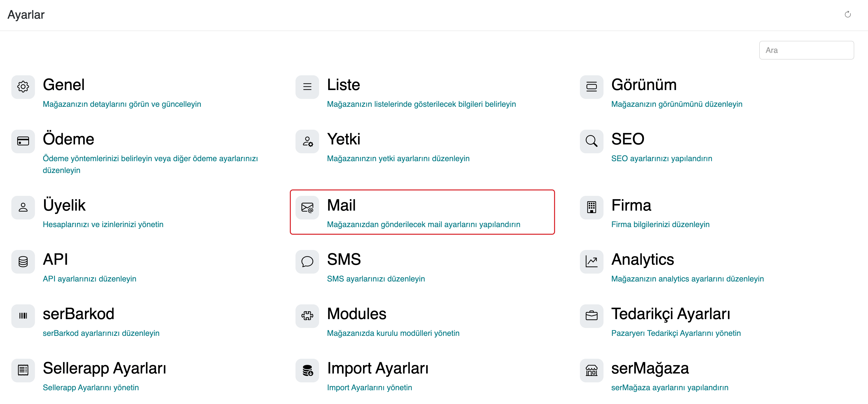The width and height of the screenshot is (868, 404).
Task: Click the magnifier icon next to SEO
Action: tap(591, 141)
